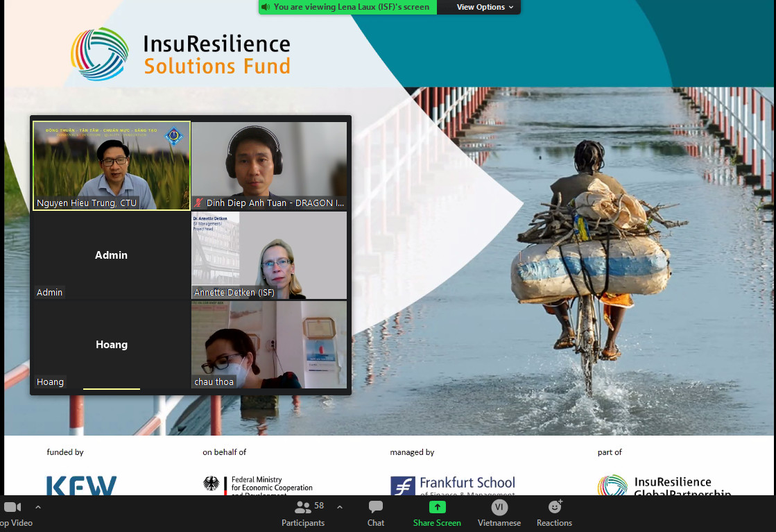Open the Chat bubble icon
Viewport: 776px width, 532px height.
pos(376,508)
